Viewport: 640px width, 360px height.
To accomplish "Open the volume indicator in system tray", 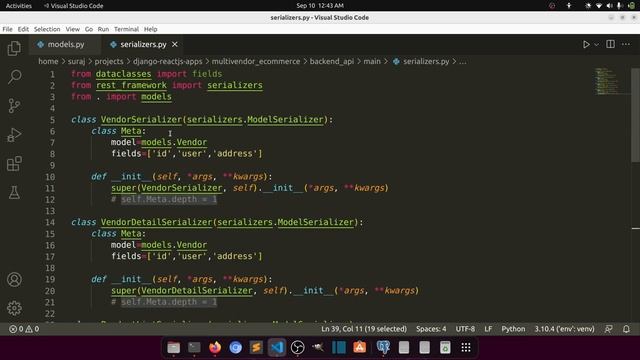I will pos(609,6).
